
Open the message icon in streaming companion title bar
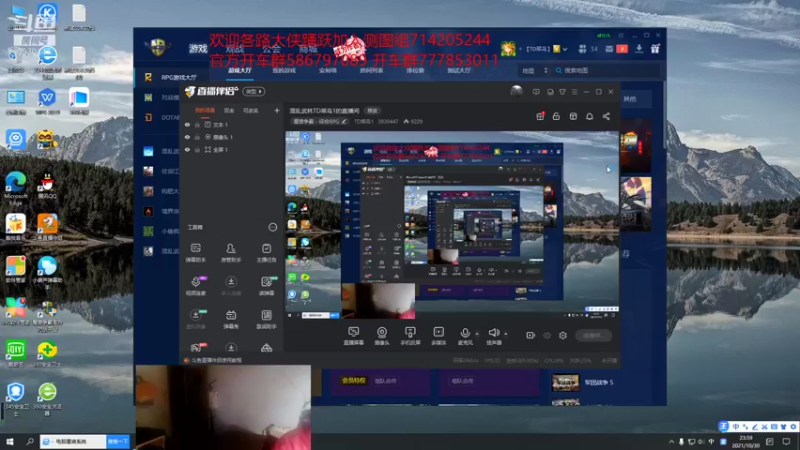tap(536, 92)
